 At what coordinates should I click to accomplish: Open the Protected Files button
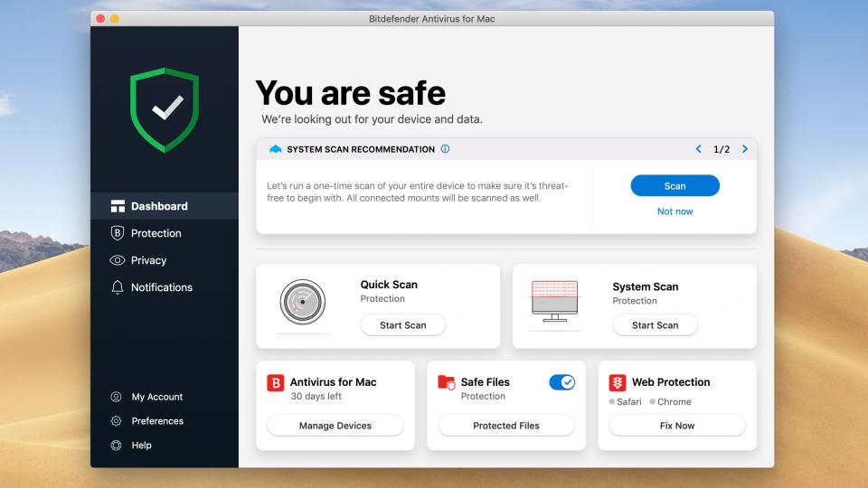pyautogui.click(x=506, y=426)
